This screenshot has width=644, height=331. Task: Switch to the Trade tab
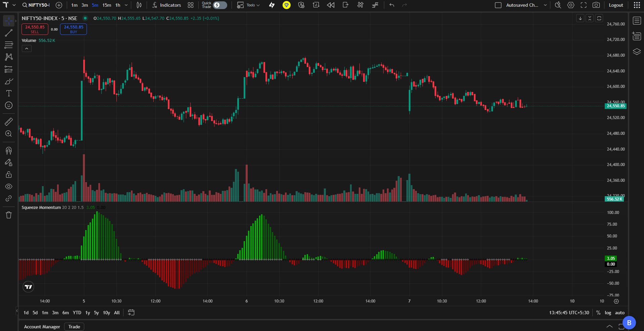(74, 327)
